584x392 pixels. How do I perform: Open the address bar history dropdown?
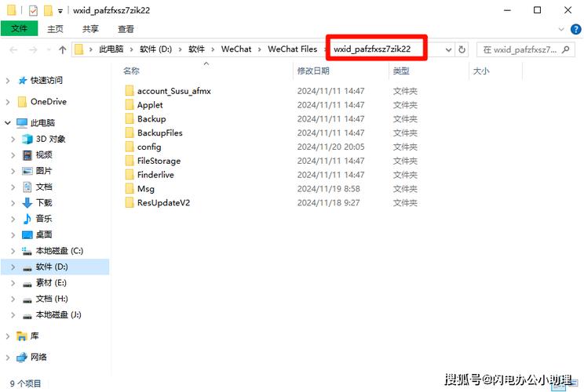point(448,49)
